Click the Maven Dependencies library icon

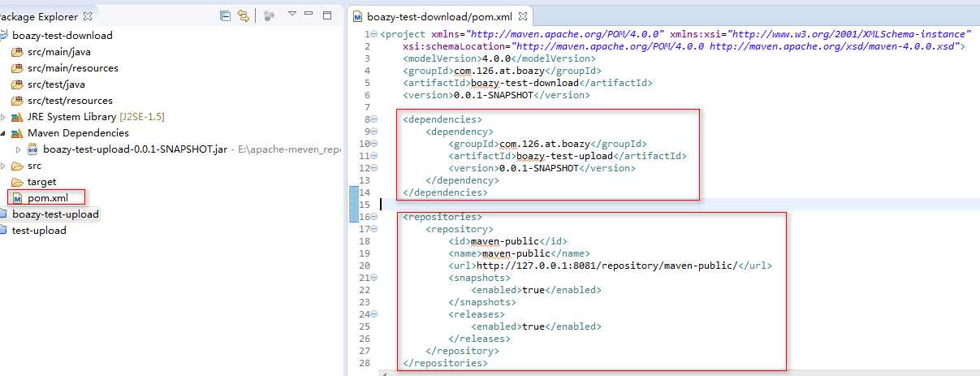click(x=17, y=132)
